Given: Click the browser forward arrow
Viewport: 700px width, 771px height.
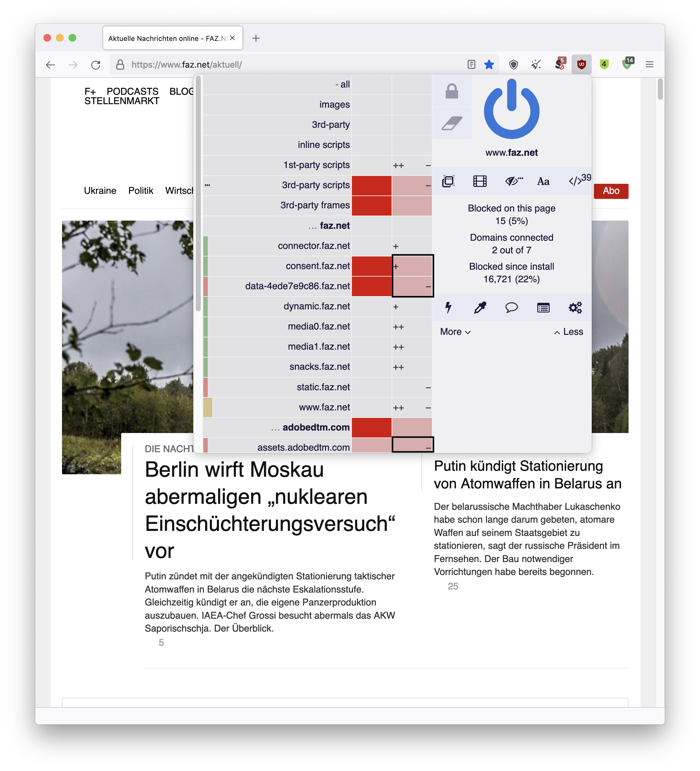Looking at the screenshot, I should coord(73,65).
